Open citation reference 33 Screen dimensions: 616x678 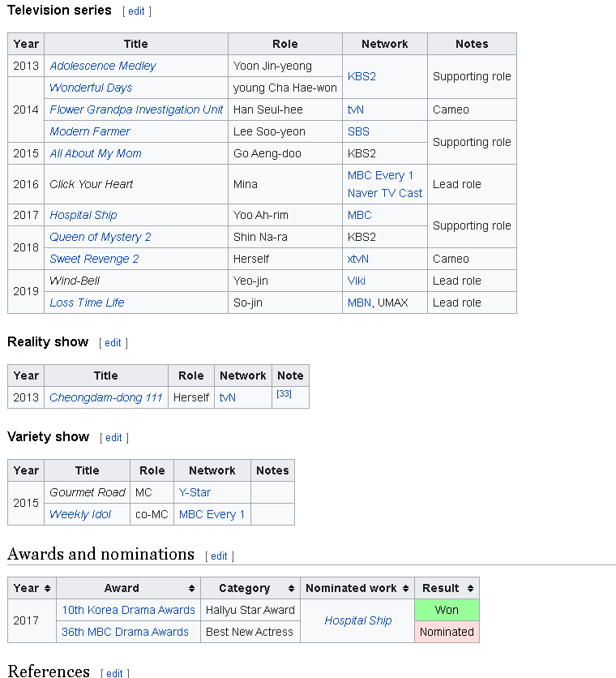[284, 393]
